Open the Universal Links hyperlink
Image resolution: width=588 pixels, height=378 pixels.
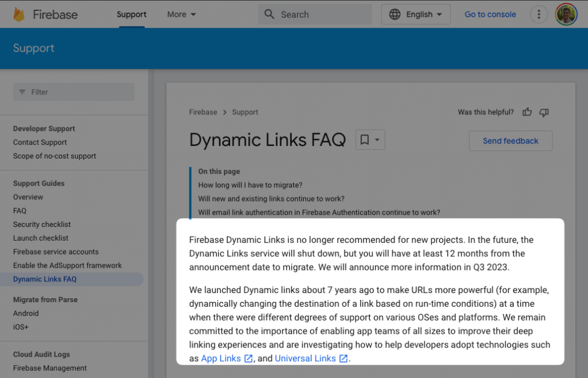tap(305, 358)
